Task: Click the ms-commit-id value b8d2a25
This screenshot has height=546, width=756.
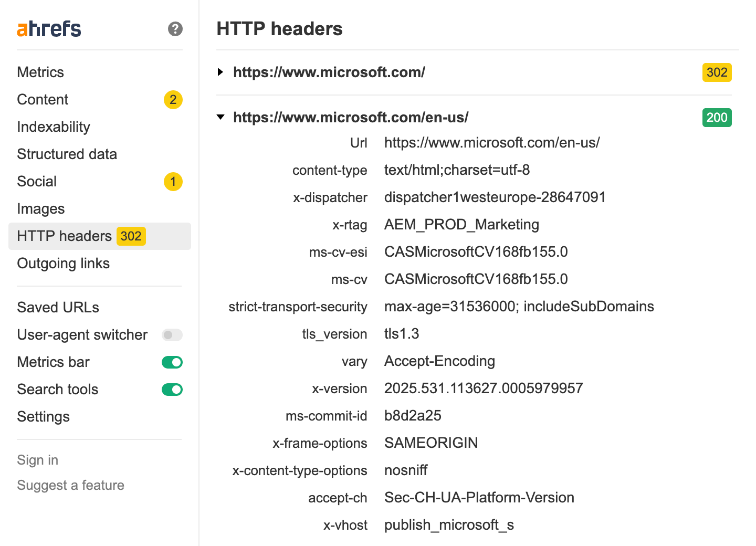Action: click(x=413, y=416)
